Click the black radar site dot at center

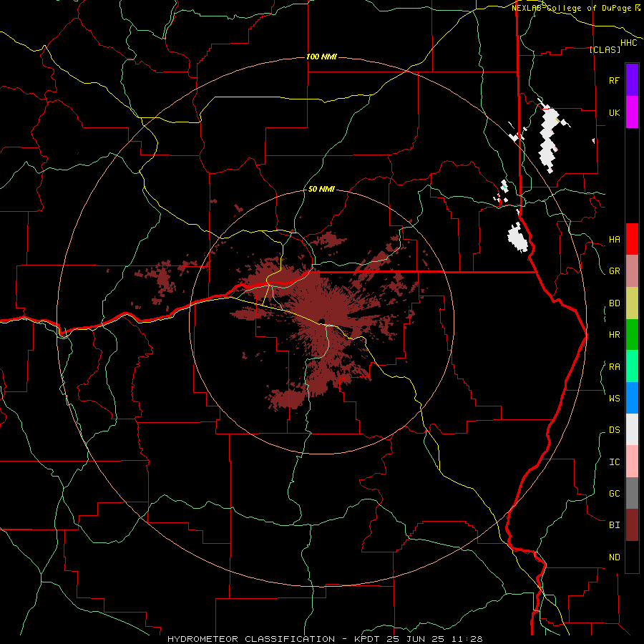pos(322,321)
